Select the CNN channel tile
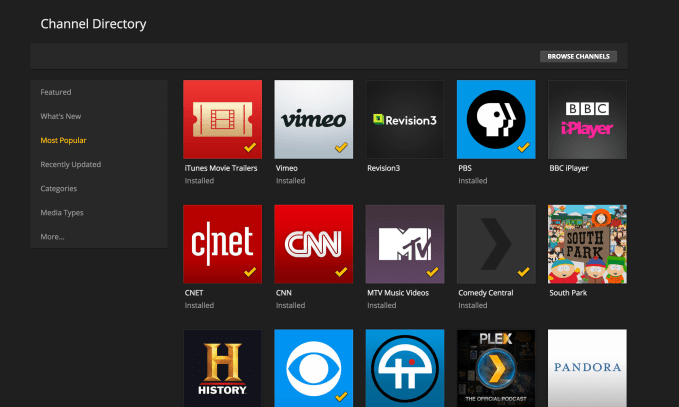 [314, 244]
